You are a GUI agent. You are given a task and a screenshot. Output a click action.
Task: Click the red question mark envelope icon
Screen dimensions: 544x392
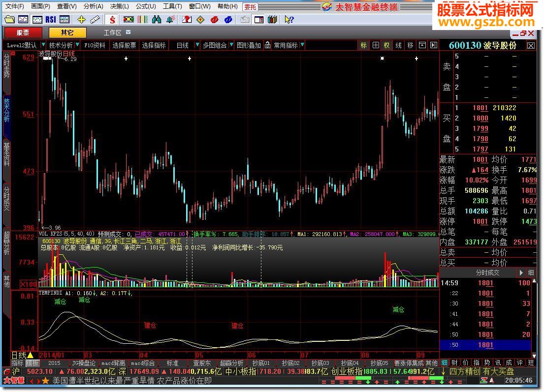[x=187, y=20]
